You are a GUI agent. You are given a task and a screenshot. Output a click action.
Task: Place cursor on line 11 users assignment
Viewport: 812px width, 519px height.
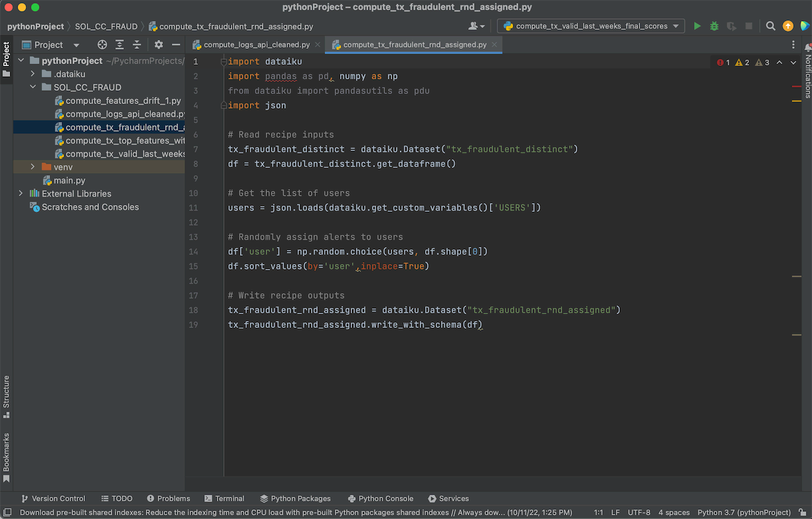coord(384,207)
